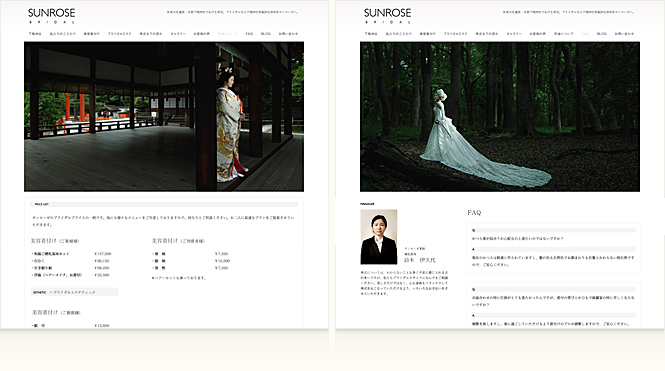Select ブライダルエステ in the FAQ page menu
Viewport: 665px width, 371px height.
click(x=455, y=33)
